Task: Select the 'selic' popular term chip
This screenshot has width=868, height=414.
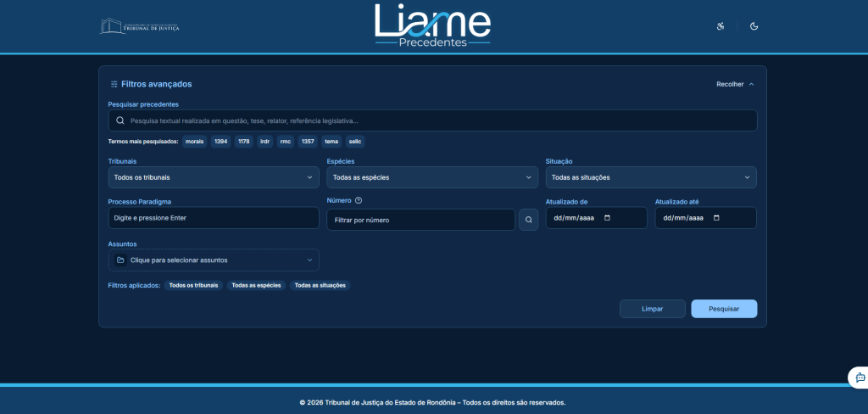Action: pyautogui.click(x=355, y=142)
